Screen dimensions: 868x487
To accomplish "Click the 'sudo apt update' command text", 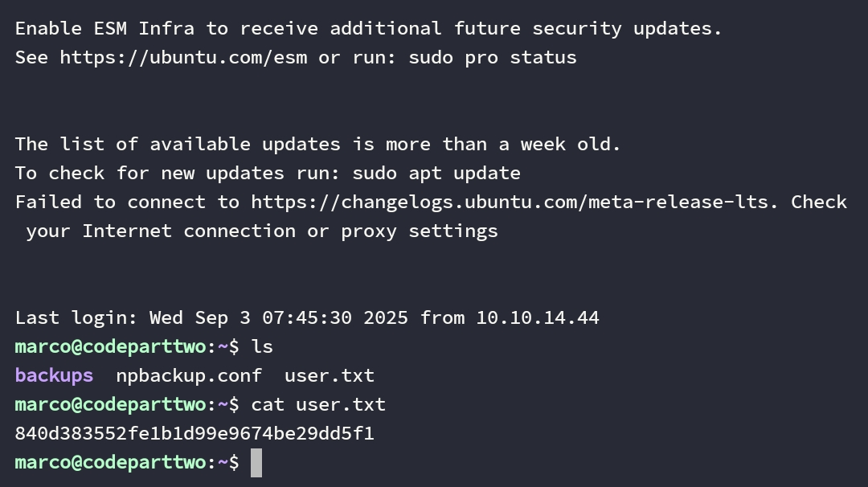I will 436,174.
